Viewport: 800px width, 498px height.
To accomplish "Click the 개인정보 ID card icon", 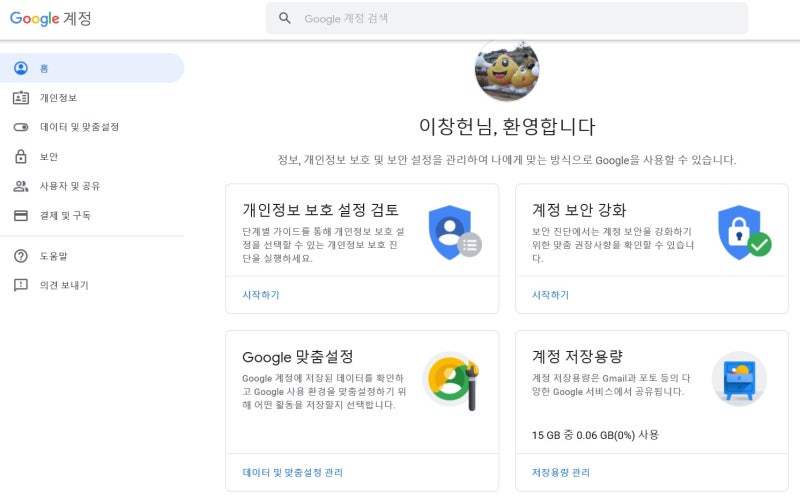I will [x=21, y=97].
